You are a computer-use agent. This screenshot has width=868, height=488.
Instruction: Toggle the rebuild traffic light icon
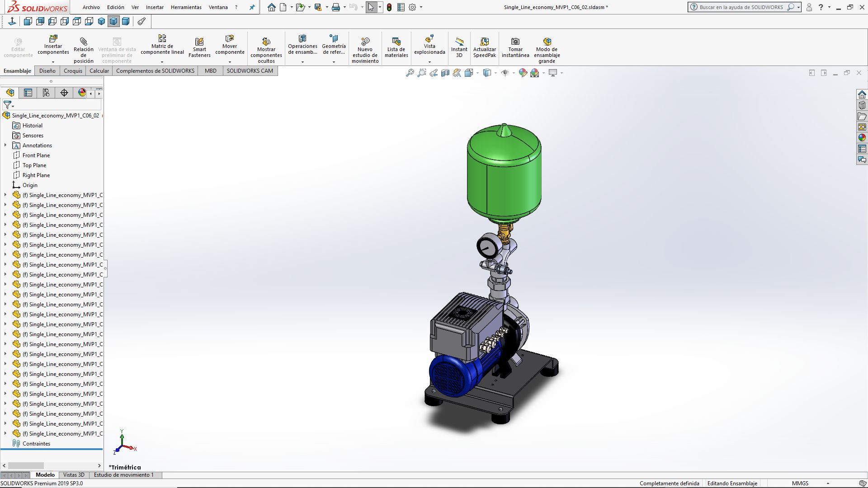click(389, 7)
